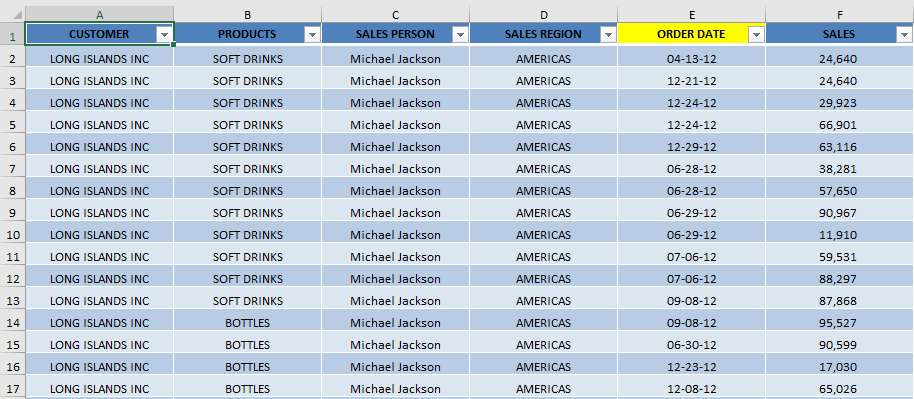This screenshot has width=914, height=399.
Task: Expand the SALES PERSON filter arrow
Action: click(x=461, y=35)
